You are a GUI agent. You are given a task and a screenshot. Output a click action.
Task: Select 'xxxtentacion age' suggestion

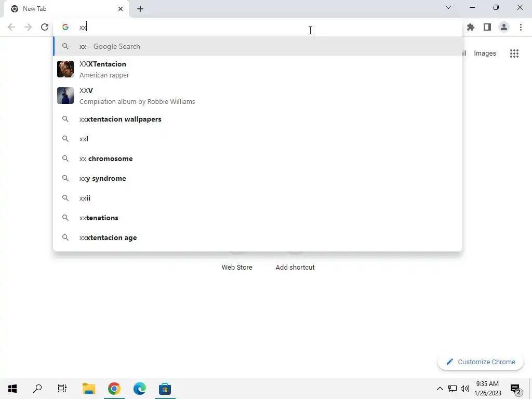258,237
